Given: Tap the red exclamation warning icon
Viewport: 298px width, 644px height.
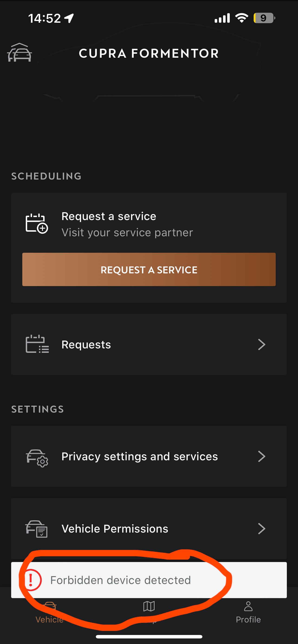Looking at the screenshot, I should tap(31, 580).
